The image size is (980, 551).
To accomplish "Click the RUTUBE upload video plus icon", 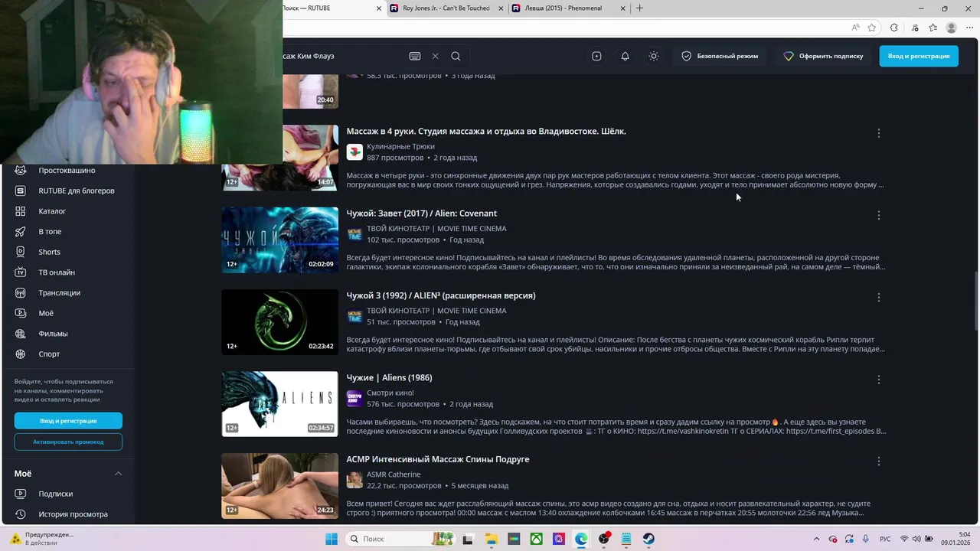I will [596, 56].
